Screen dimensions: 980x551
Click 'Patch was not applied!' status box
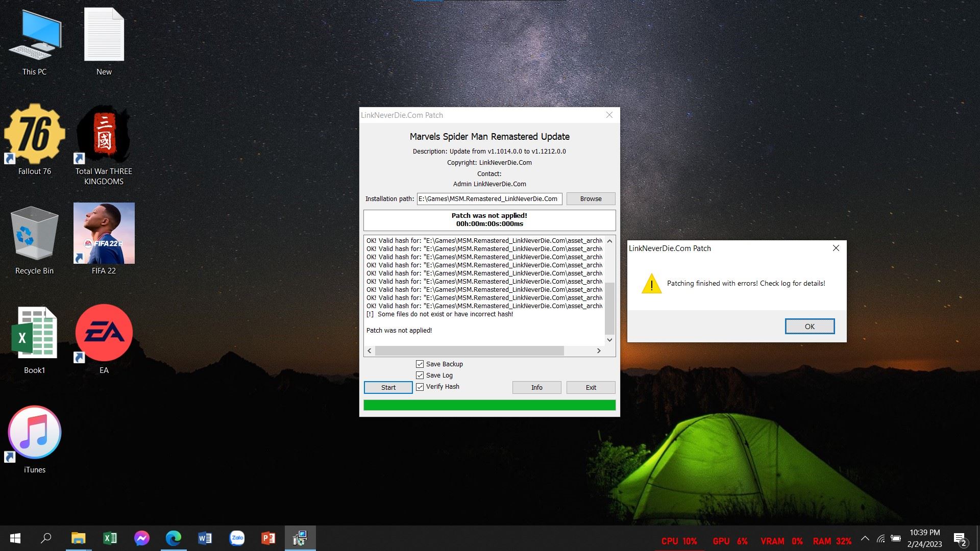489,220
